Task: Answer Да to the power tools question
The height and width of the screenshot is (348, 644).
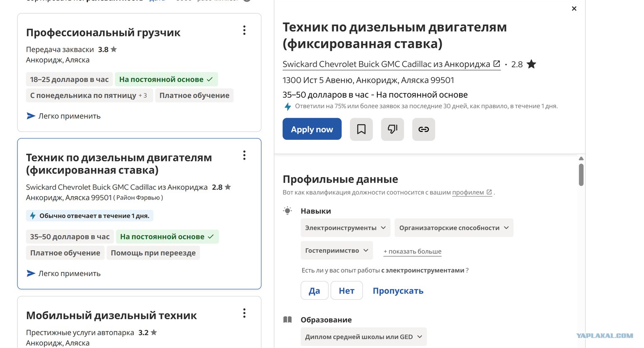Action: click(x=315, y=291)
